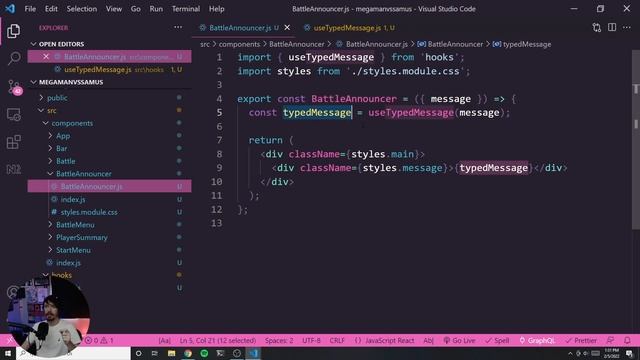Click the notifications bell in status bar
The image size is (640, 360).
(x=627, y=340)
